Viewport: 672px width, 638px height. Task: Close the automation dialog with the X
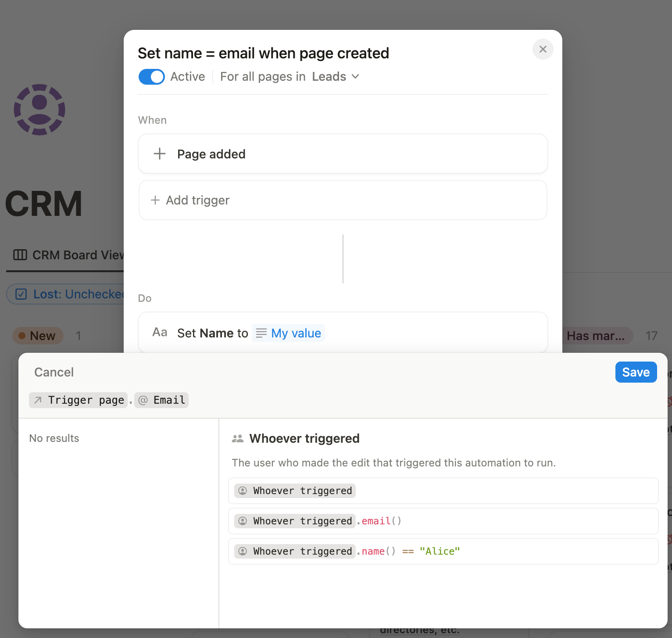(543, 49)
